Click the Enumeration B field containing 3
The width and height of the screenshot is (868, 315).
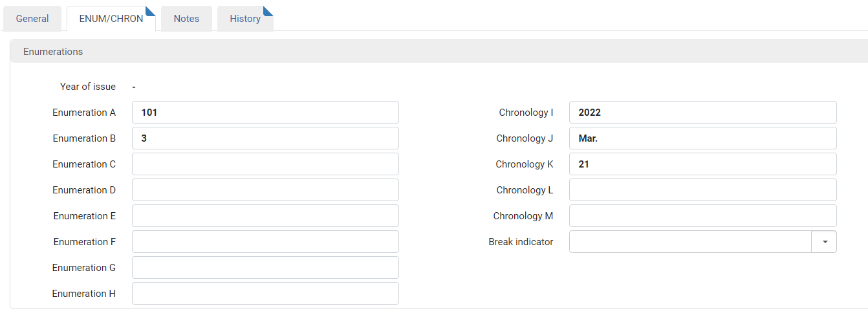coord(265,138)
